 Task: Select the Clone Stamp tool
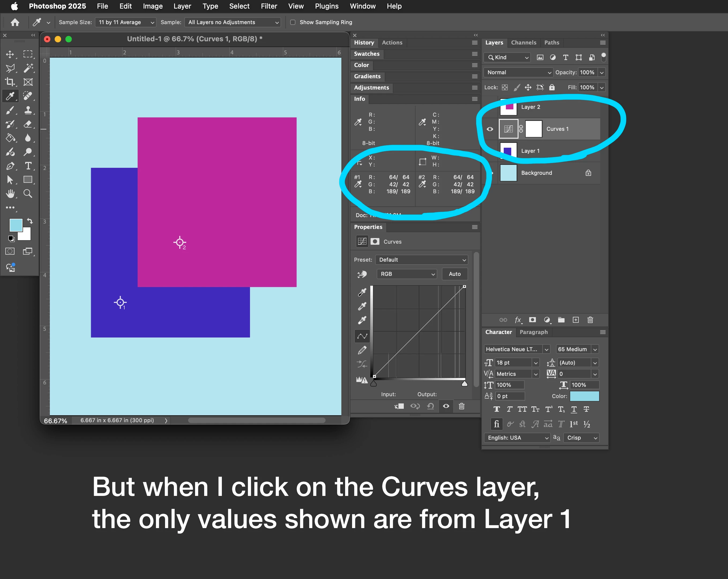(28, 110)
